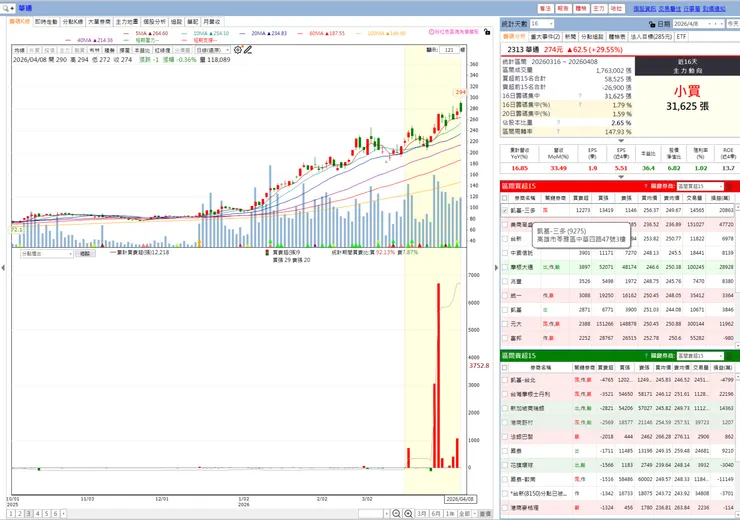Click the help icon beside 16日籌碼集中
This screenshot has width=740, height=520.
(580, 96)
